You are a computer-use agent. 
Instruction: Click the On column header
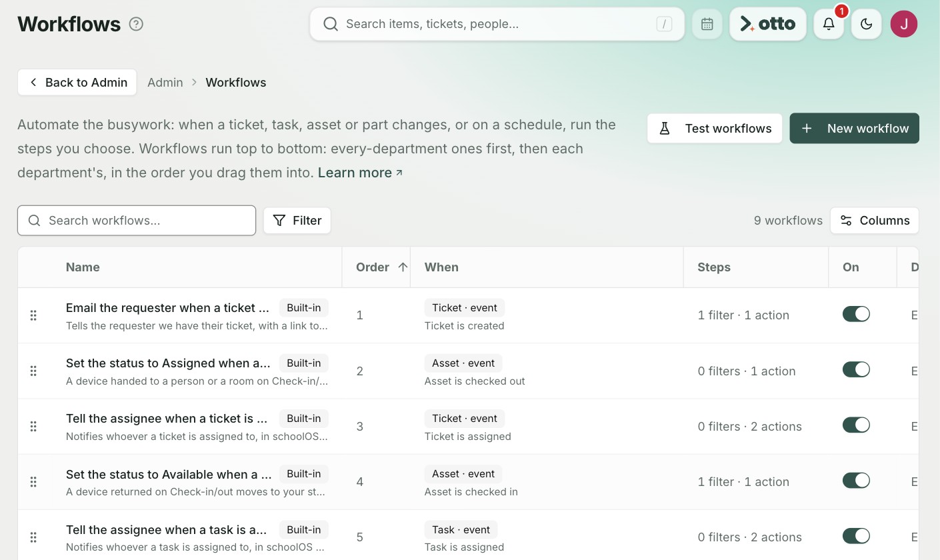pos(851,267)
